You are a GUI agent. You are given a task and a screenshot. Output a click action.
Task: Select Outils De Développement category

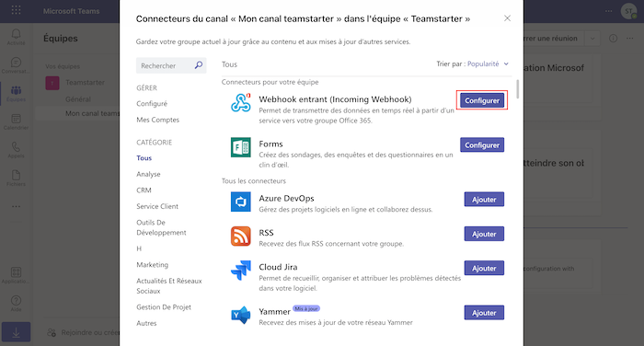tap(161, 227)
